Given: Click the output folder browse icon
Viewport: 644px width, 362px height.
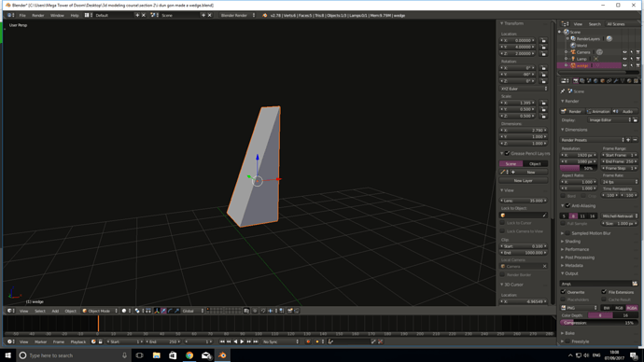Looking at the screenshot, I should pyautogui.click(x=635, y=284).
